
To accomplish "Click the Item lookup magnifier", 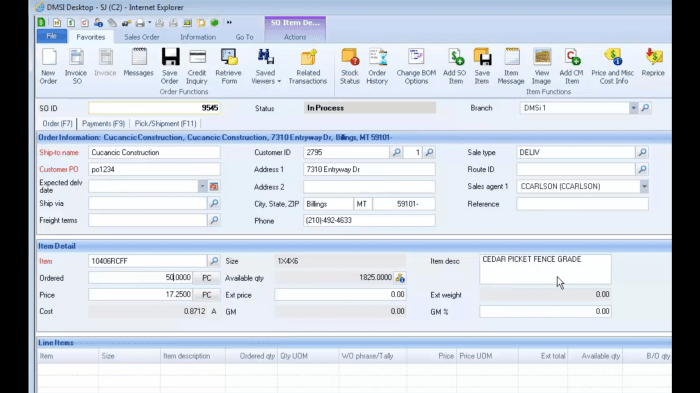I will click(214, 261).
